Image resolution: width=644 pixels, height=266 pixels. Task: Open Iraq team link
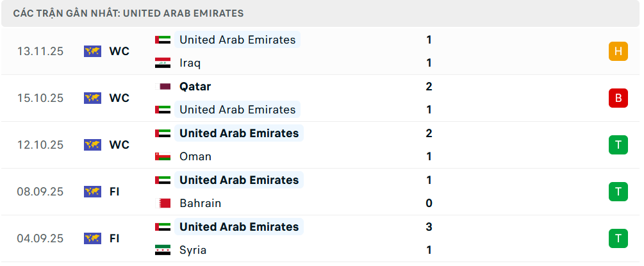point(190,63)
